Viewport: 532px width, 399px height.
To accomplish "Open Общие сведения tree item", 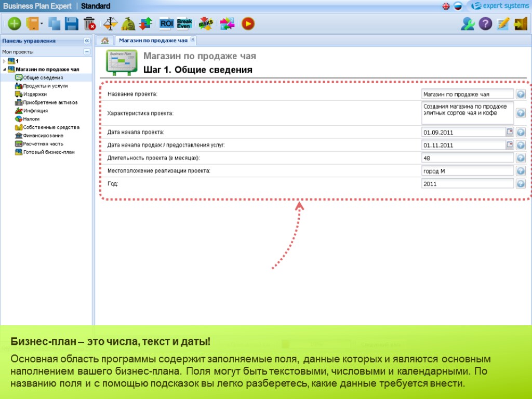I will click(x=39, y=78).
